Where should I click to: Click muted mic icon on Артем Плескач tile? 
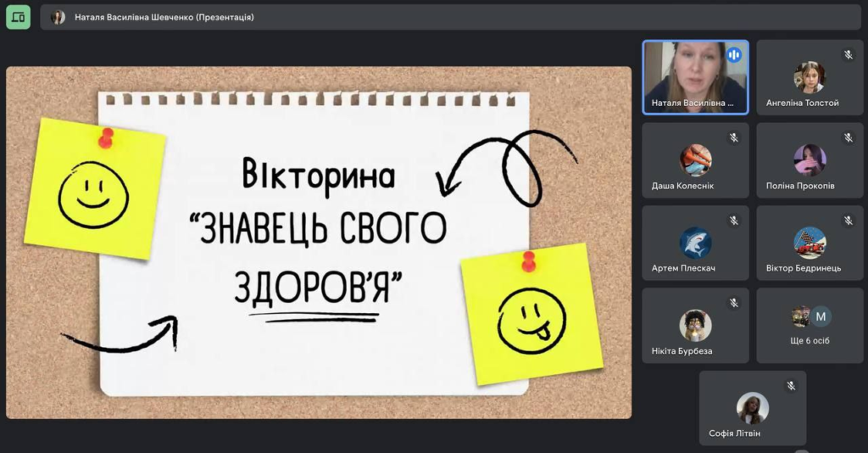point(734,221)
